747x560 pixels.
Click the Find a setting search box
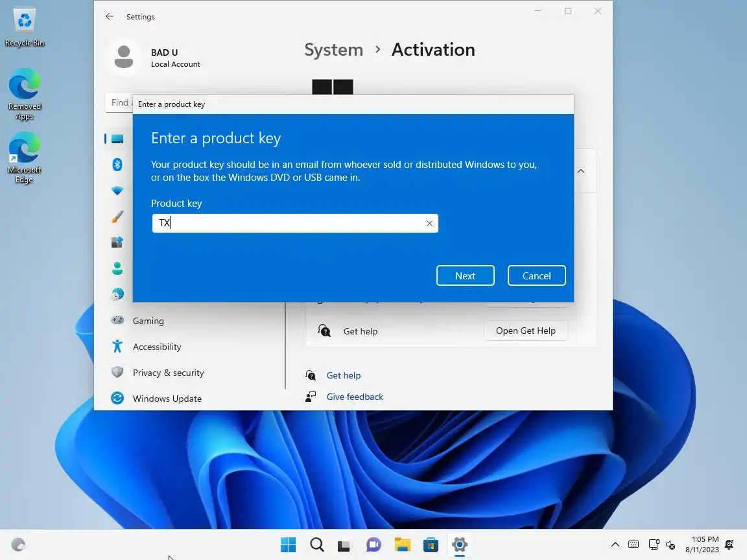tap(119, 103)
